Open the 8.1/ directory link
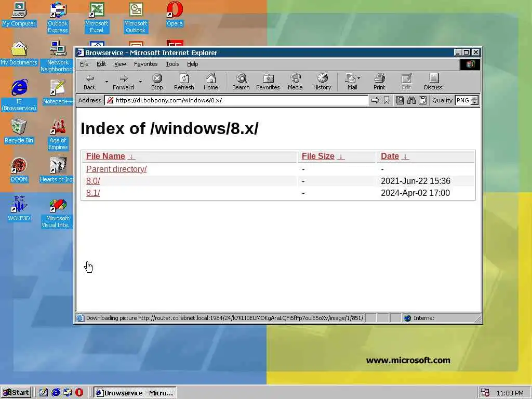The image size is (532, 399). click(x=93, y=193)
